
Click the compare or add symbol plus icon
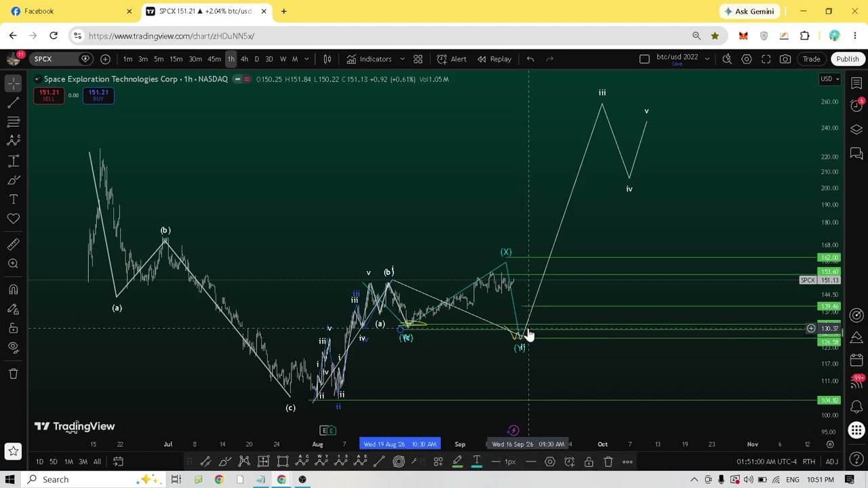(105, 59)
